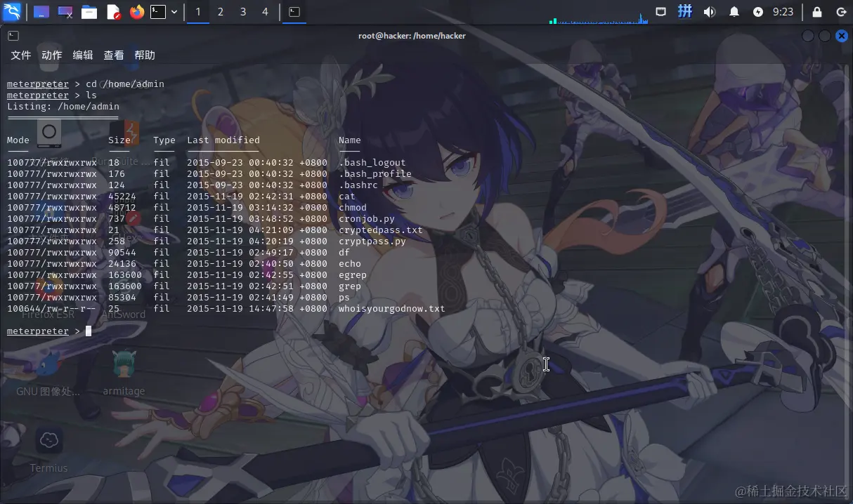The height and width of the screenshot is (504, 853).
Task: Open the screen with X panel launcher
Action: [x=65, y=12]
